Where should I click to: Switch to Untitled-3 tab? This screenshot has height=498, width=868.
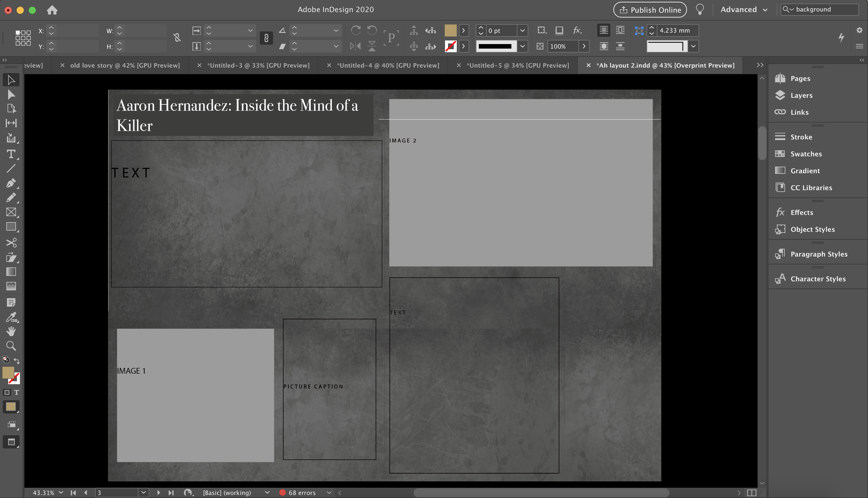(x=259, y=65)
